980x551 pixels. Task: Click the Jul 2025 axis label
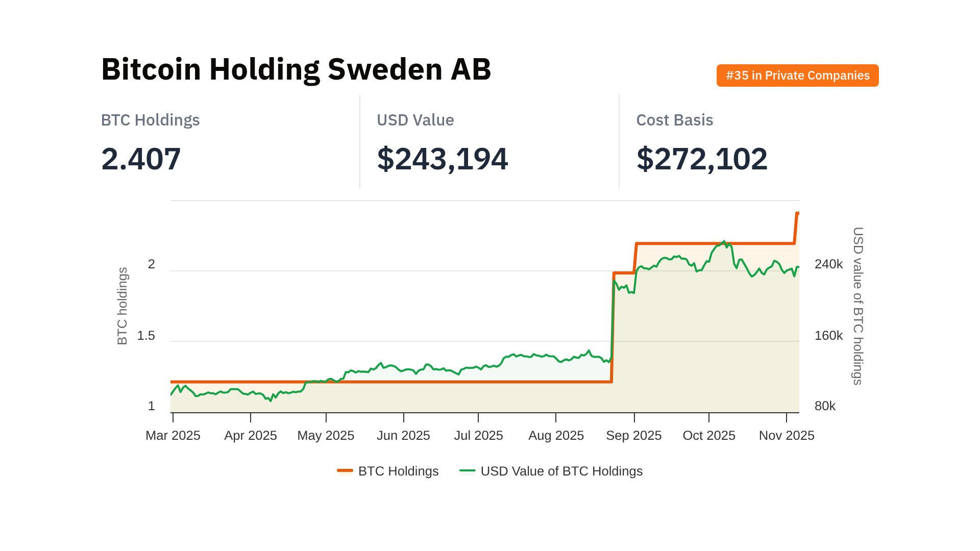(x=478, y=435)
